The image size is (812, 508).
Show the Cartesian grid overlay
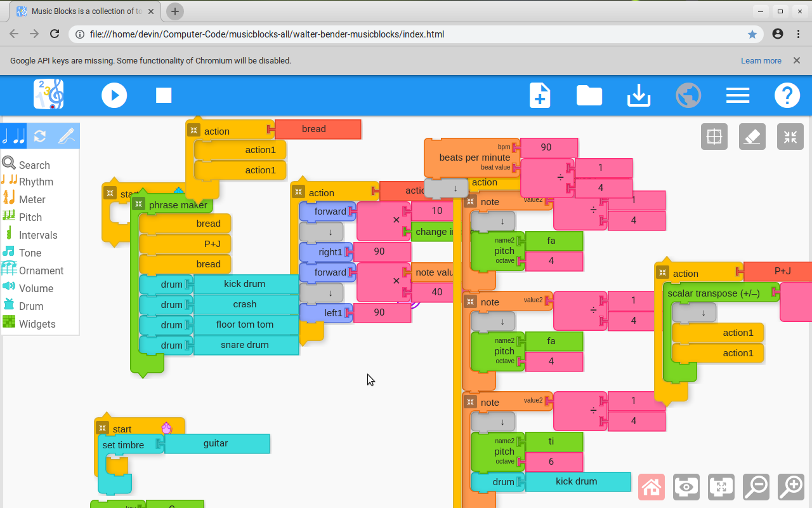click(714, 136)
